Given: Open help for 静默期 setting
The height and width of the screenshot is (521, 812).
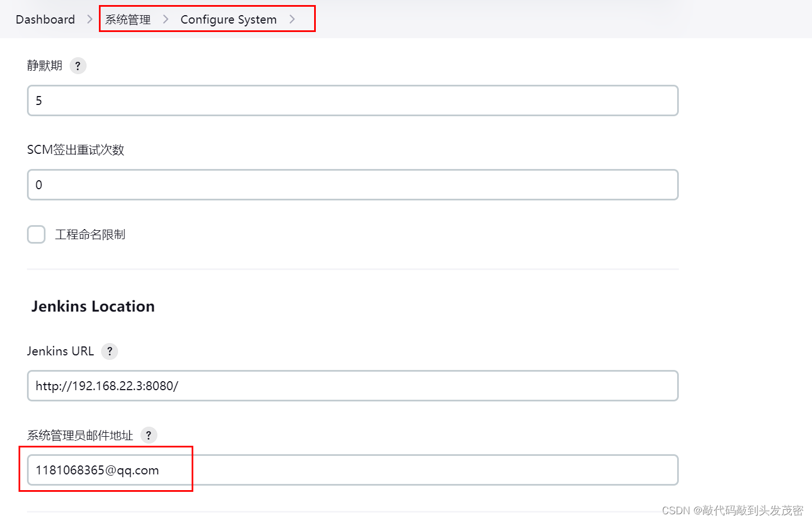Looking at the screenshot, I should pos(78,66).
